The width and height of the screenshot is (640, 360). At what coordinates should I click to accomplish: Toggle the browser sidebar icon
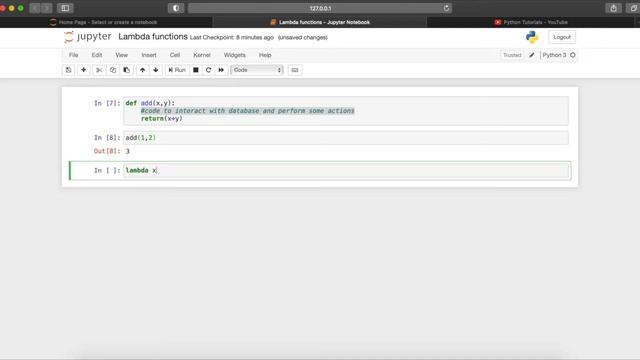pos(65,8)
